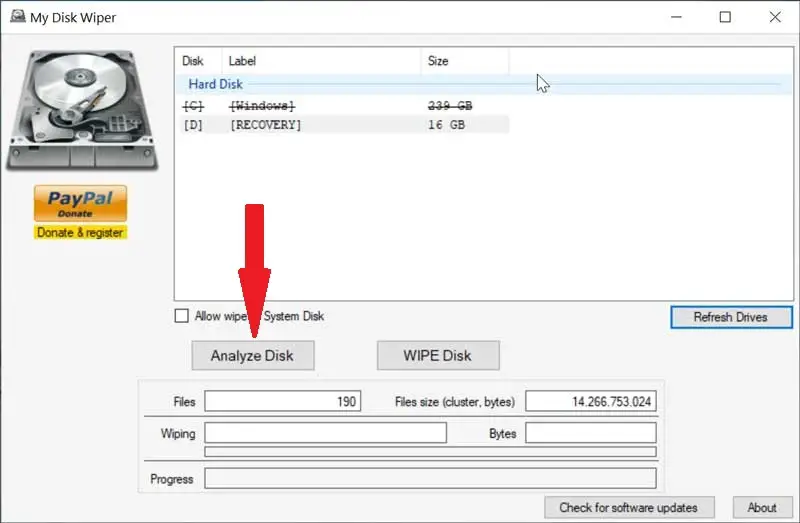
Task: Click the Files count field showing 190
Action: [283, 401]
